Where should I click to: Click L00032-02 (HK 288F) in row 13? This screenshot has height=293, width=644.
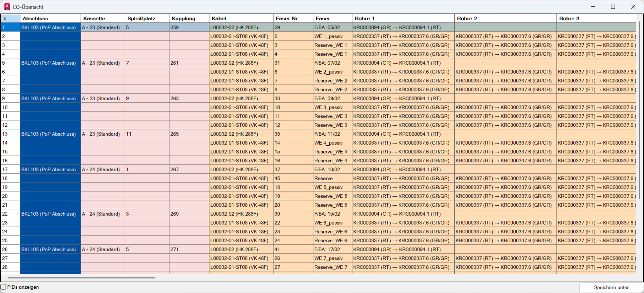click(x=241, y=134)
